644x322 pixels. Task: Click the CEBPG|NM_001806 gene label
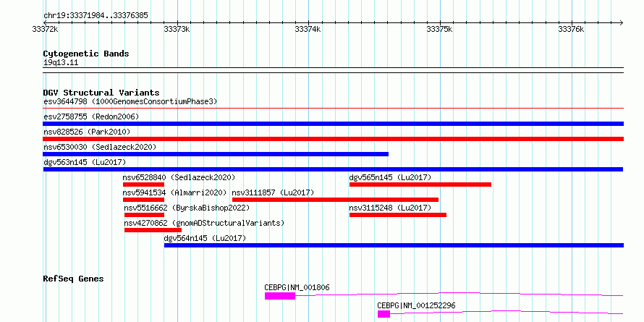pos(297,287)
